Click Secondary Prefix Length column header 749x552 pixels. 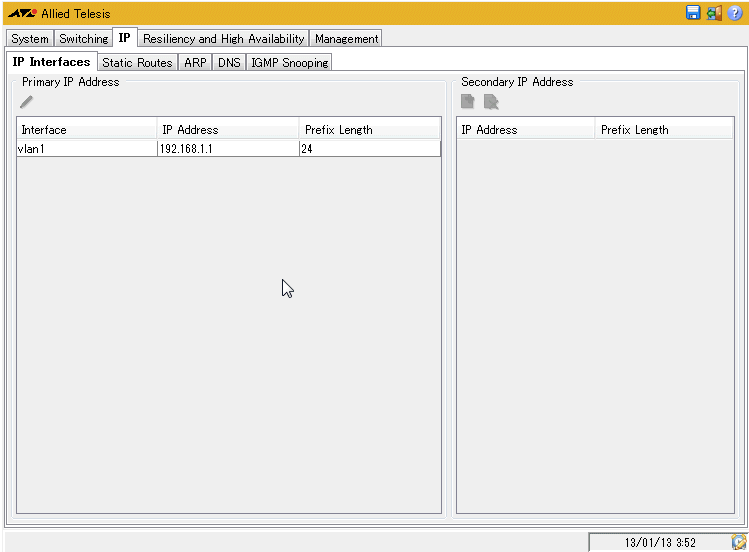663,129
